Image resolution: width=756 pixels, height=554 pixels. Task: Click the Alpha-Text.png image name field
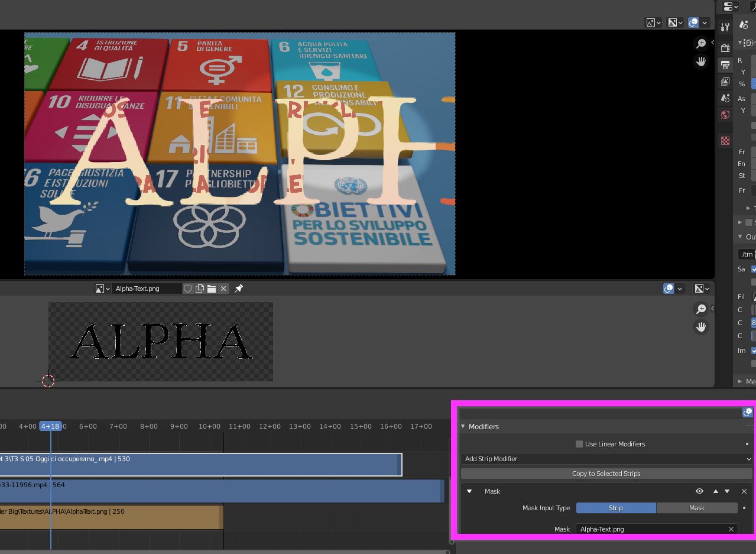point(147,289)
